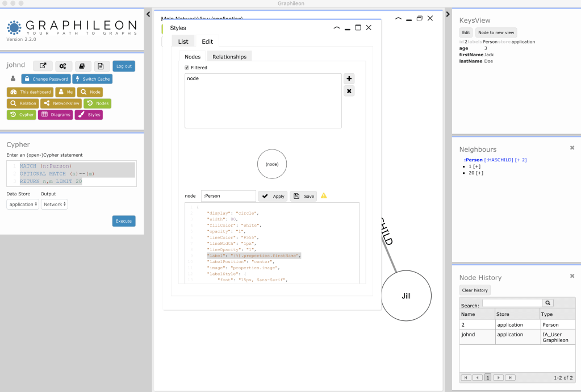Collapse the right sidebar panel arrow

click(x=448, y=14)
